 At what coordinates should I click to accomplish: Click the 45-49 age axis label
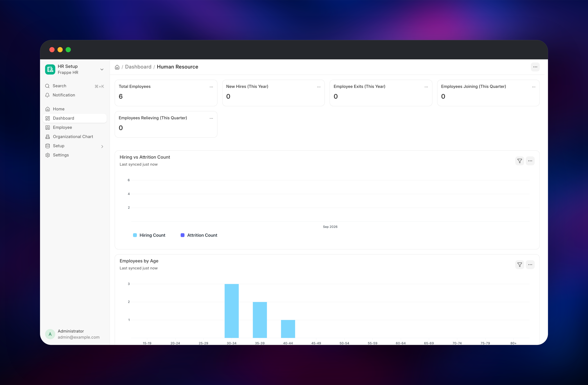coord(316,343)
